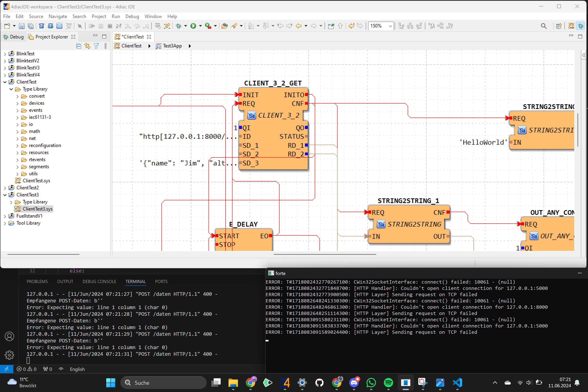Click the yellow Undo arrow icon
Image resolution: width=588 pixels, height=392 pixels.
[x=351, y=26]
